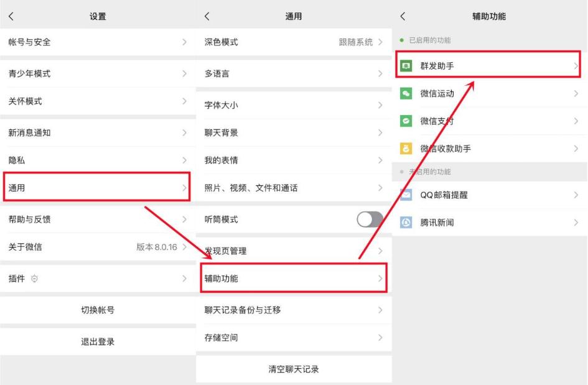Open 多语言 setting

[x=294, y=73]
